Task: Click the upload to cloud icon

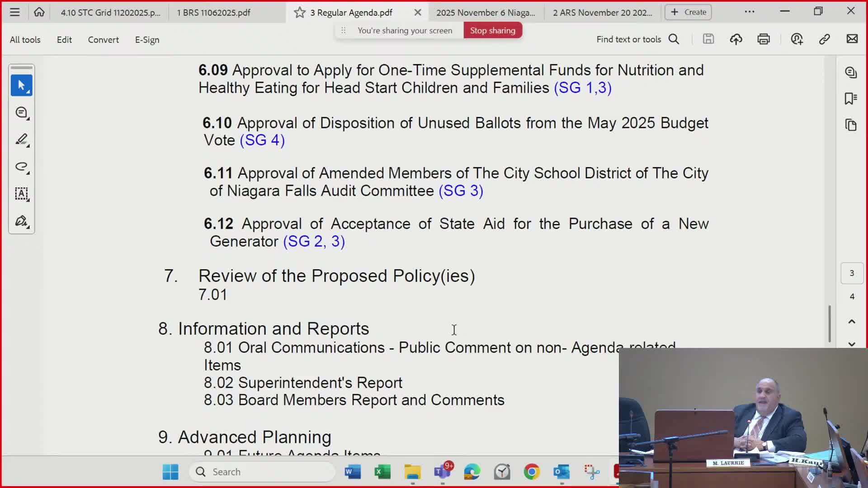Action: click(x=736, y=39)
